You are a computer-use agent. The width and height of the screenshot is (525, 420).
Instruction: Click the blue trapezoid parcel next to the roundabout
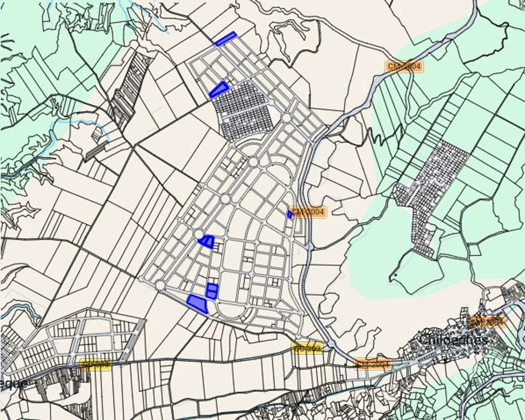[207, 241]
